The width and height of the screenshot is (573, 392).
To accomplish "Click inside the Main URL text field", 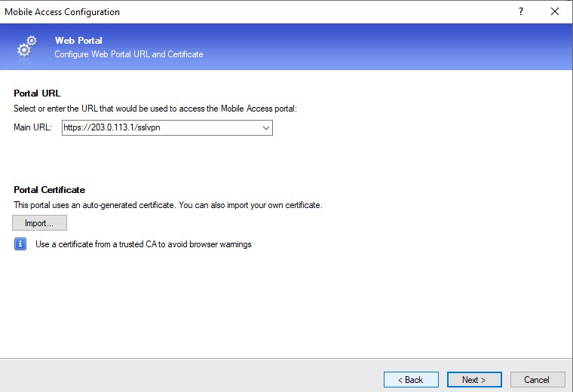I will tap(158, 128).
